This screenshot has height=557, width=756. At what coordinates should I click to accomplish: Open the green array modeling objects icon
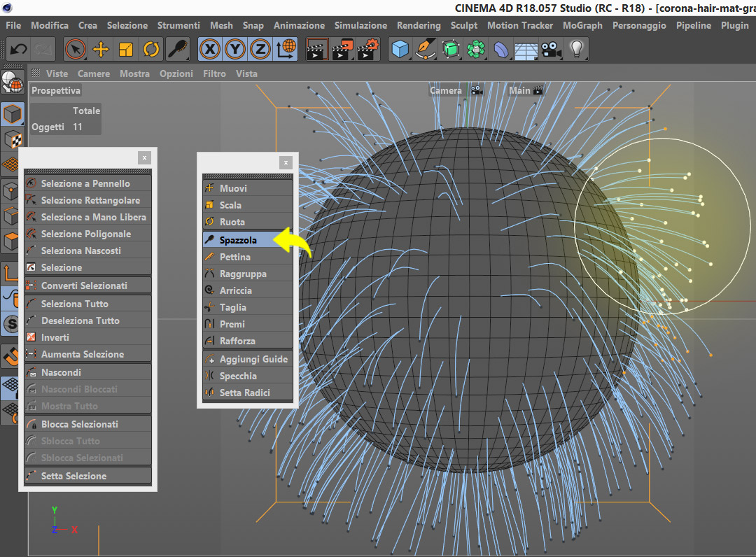click(x=476, y=49)
